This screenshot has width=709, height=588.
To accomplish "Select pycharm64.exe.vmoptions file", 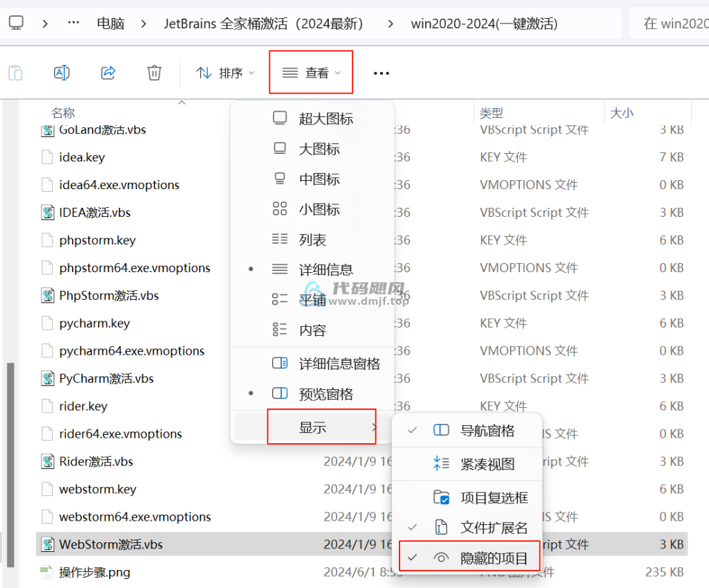I will click(132, 351).
